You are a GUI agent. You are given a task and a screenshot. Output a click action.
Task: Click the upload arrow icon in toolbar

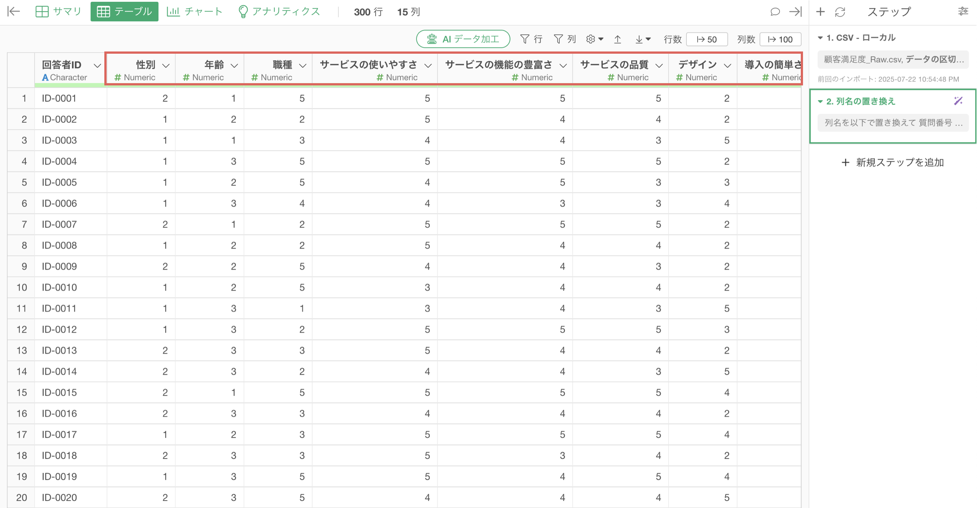point(617,39)
